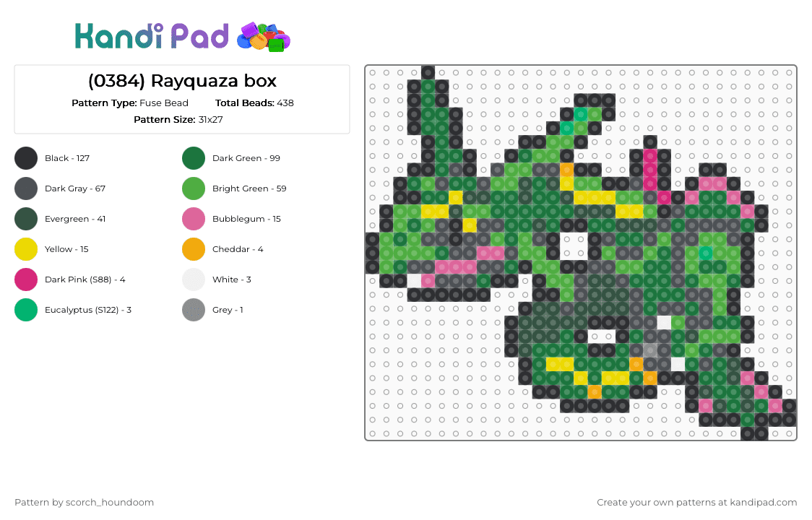812x520 pixels.
Task: Click the Kandi Pad logo text
Action: point(152,36)
